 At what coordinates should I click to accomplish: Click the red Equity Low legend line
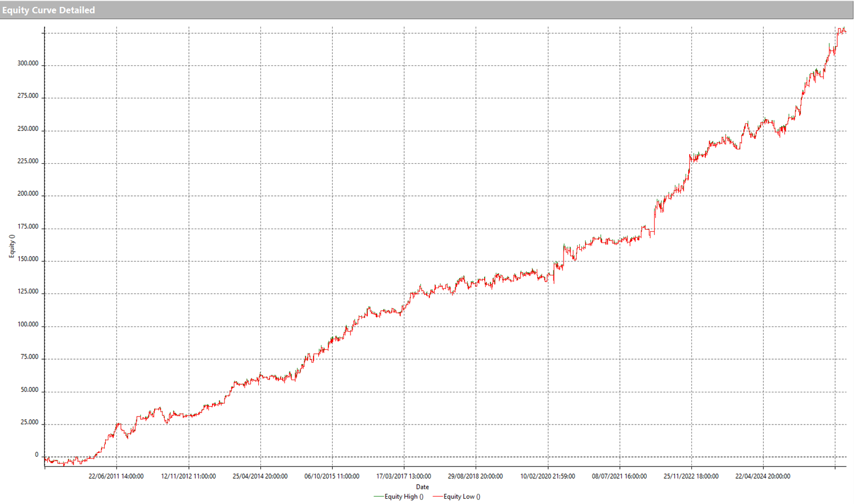point(437,496)
